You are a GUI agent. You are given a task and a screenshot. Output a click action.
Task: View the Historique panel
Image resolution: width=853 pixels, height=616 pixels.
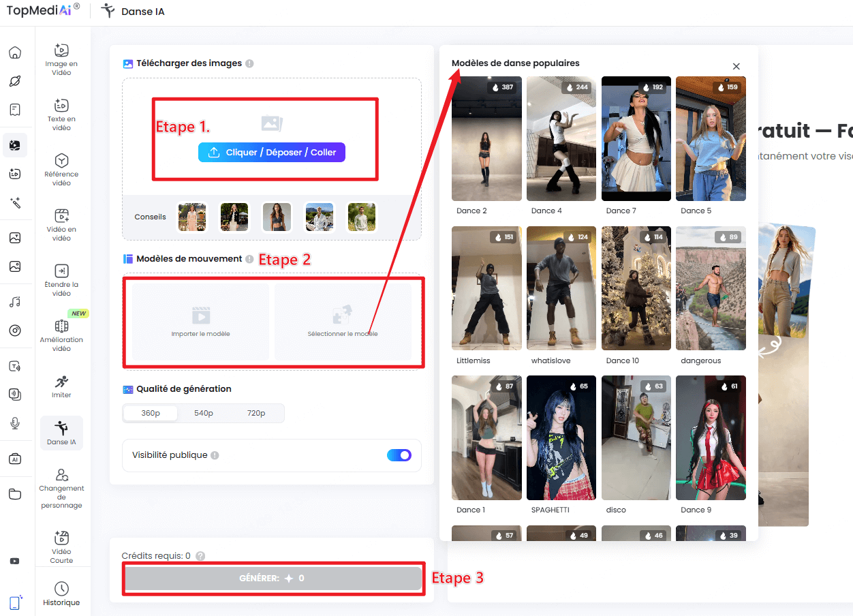coord(62,591)
